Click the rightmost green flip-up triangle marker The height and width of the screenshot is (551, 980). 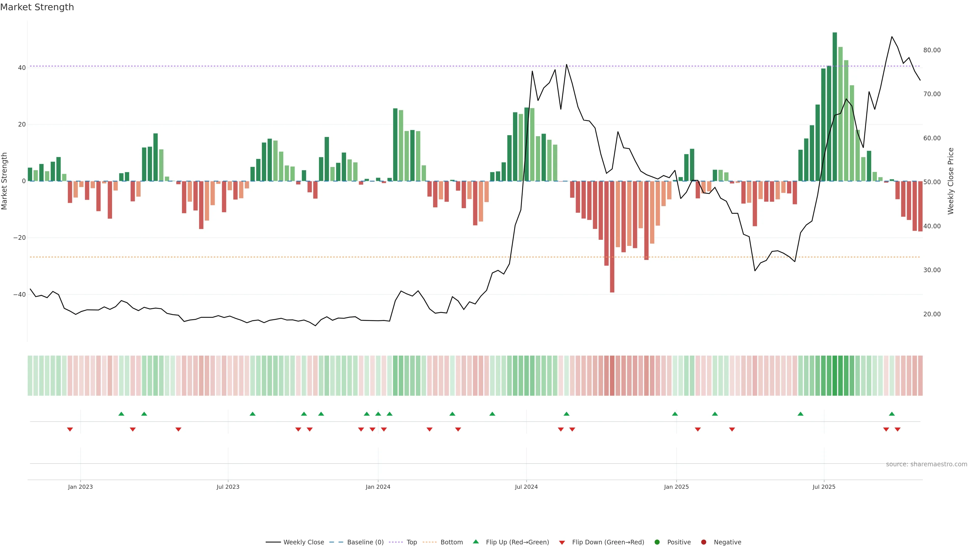click(892, 414)
